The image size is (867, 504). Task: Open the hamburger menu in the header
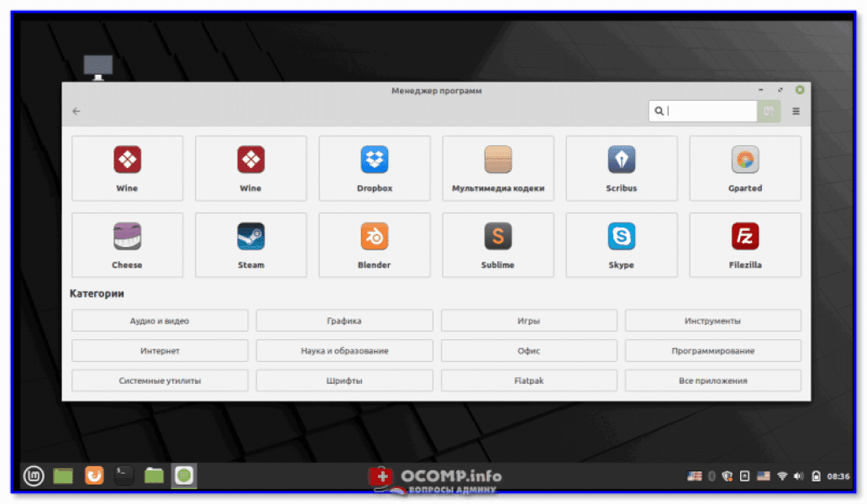pyautogui.click(x=796, y=111)
